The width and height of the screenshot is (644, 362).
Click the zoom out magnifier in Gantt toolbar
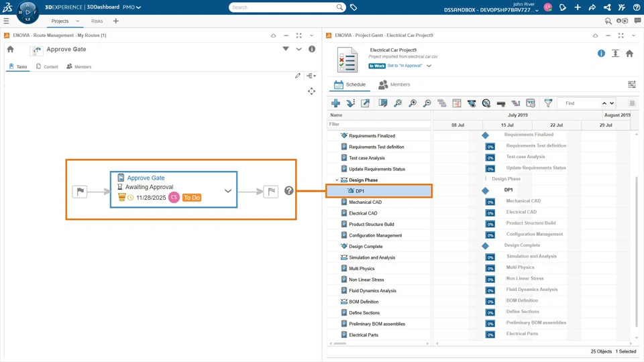(x=427, y=103)
